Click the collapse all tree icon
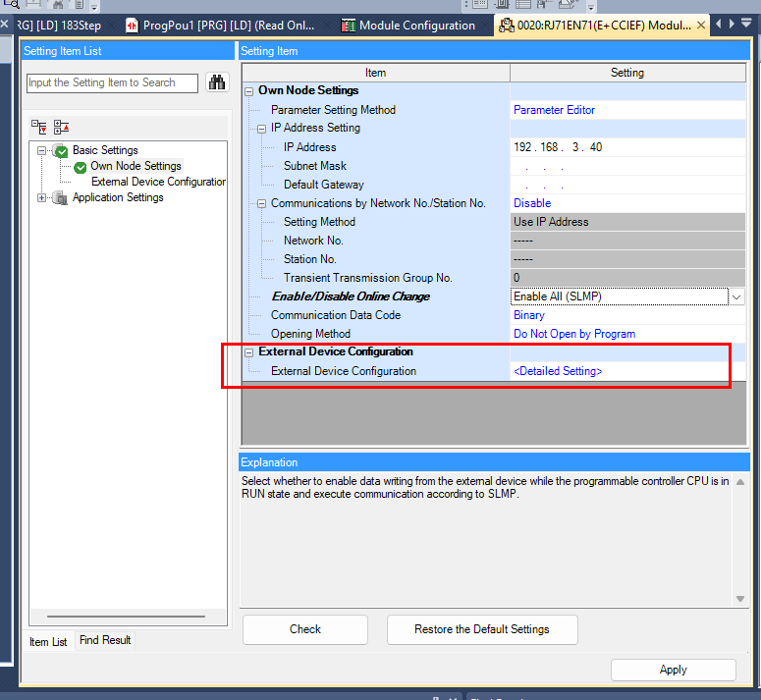The image size is (761, 700). pos(61,127)
